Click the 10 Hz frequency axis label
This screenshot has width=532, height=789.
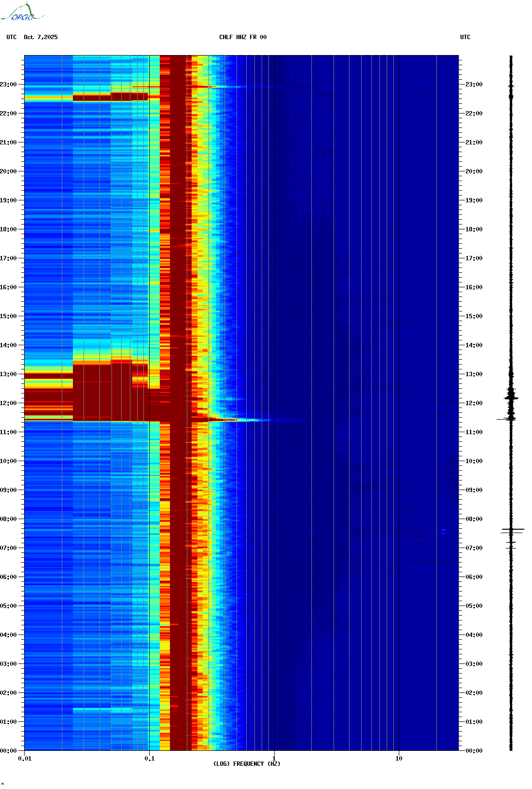(x=399, y=759)
